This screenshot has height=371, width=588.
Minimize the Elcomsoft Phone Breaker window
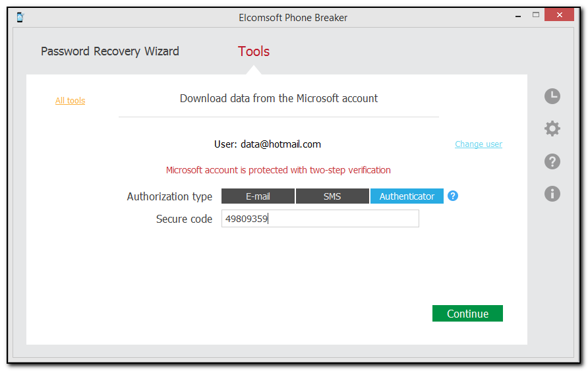(518, 16)
